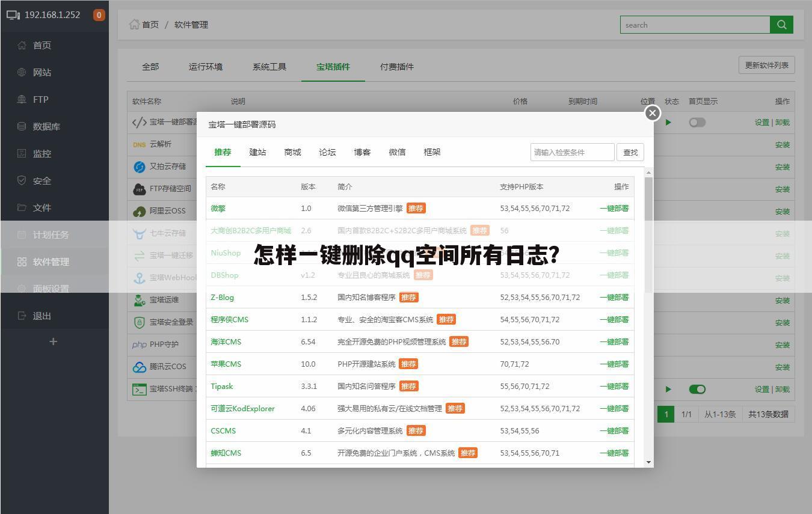Image resolution: width=812 pixels, height=514 pixels.
Task: Click the plus icon at sidebar bottom
Action: coord(54,341)
